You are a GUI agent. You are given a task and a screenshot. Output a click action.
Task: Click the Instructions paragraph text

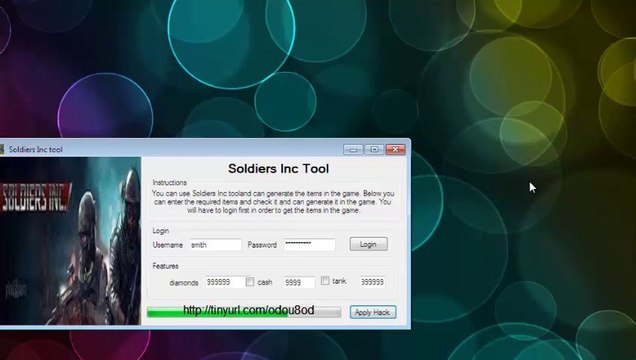(273, 202)
